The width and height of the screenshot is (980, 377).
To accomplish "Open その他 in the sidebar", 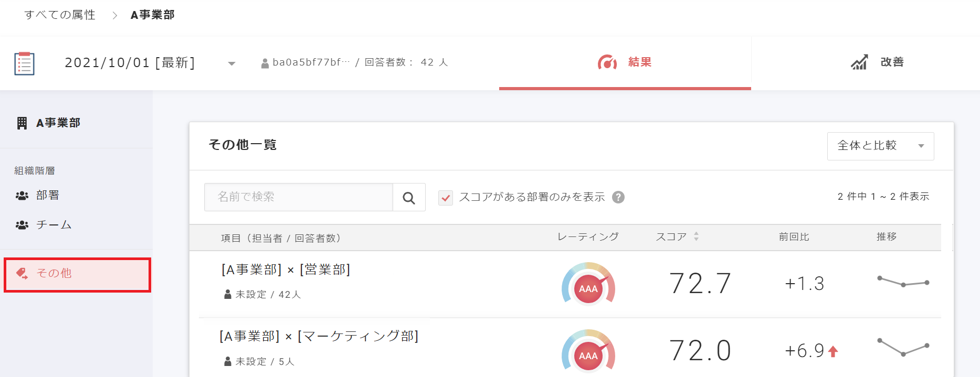I will tap(54, 273).
